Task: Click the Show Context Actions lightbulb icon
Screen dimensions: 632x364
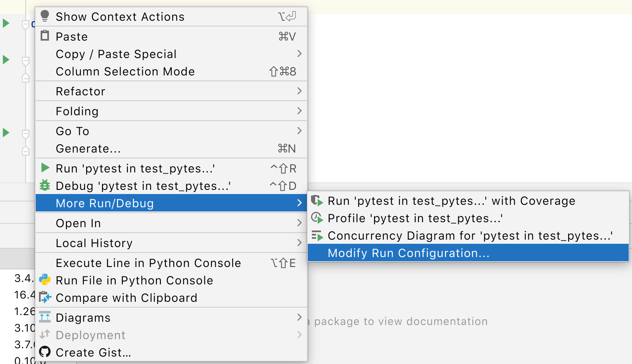Action: coord(45,16)
